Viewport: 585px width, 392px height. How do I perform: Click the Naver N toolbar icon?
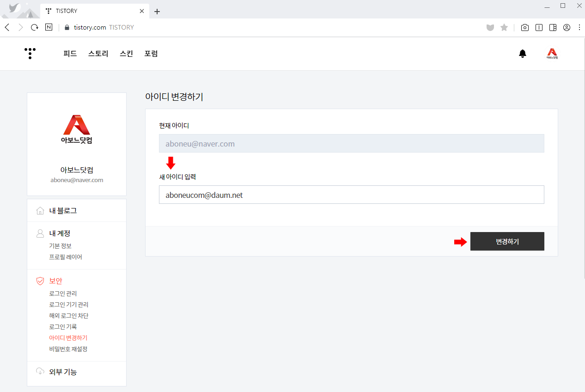pyautogui.click(x=49, y=27)
